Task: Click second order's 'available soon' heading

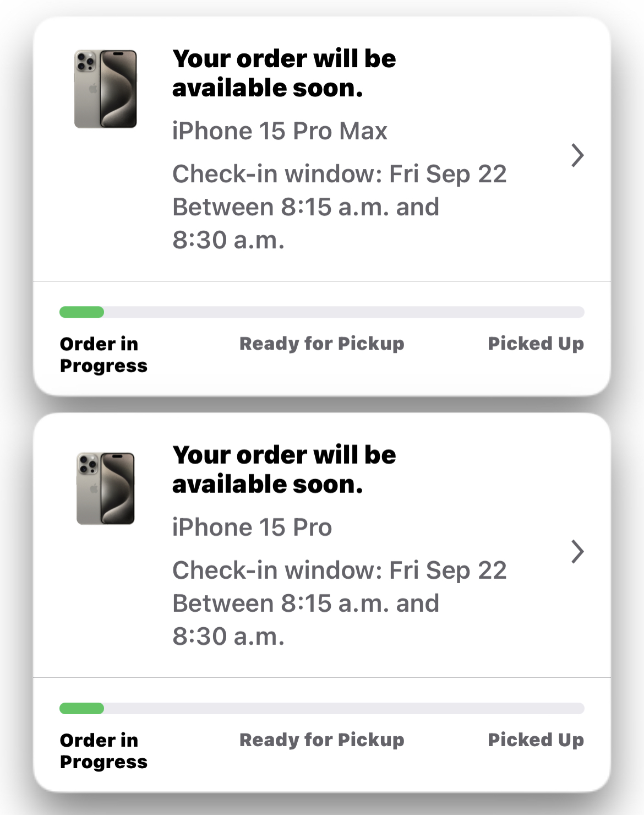Action: (x=284, y=470)
